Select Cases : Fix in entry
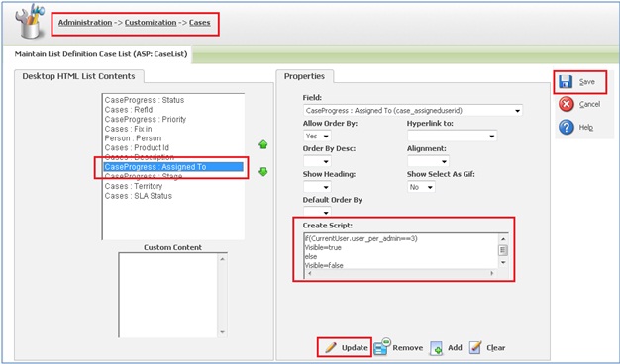620x364 pixels. point(128,129)
